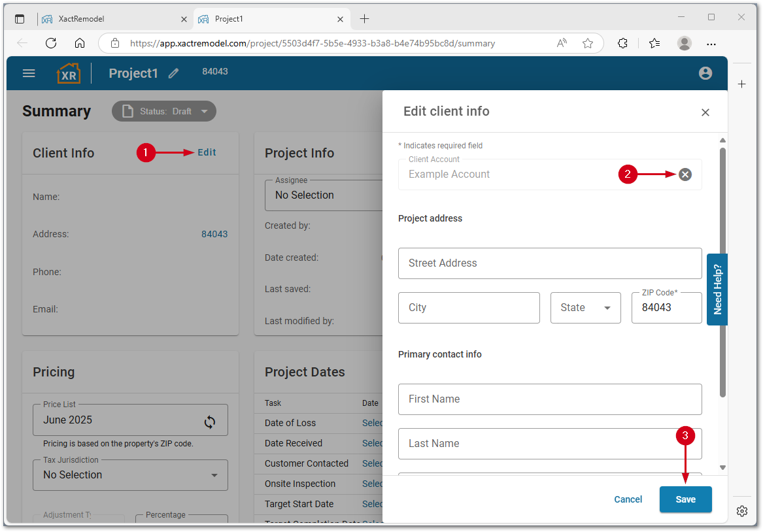Switch to the Project1 tab
Image resolution: width=763 pixels, height=532 pixels.
[271, 19]
